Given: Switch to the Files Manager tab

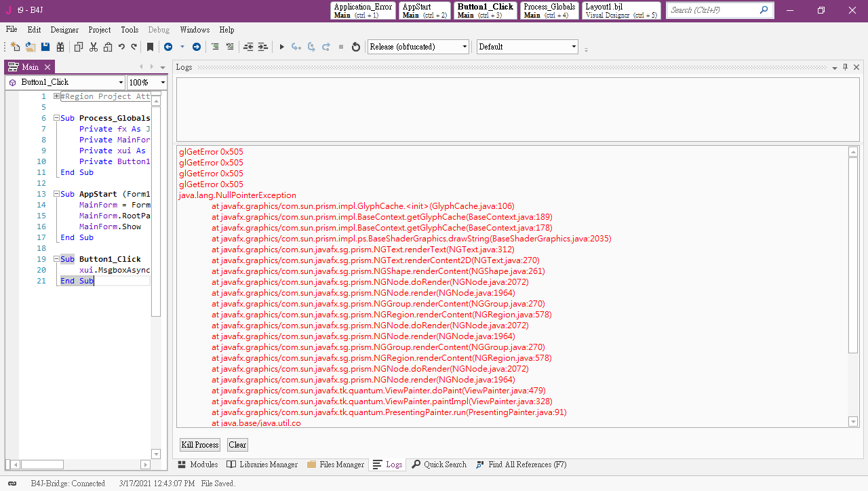Looking at the screenshot, I should tap(336, 465).
